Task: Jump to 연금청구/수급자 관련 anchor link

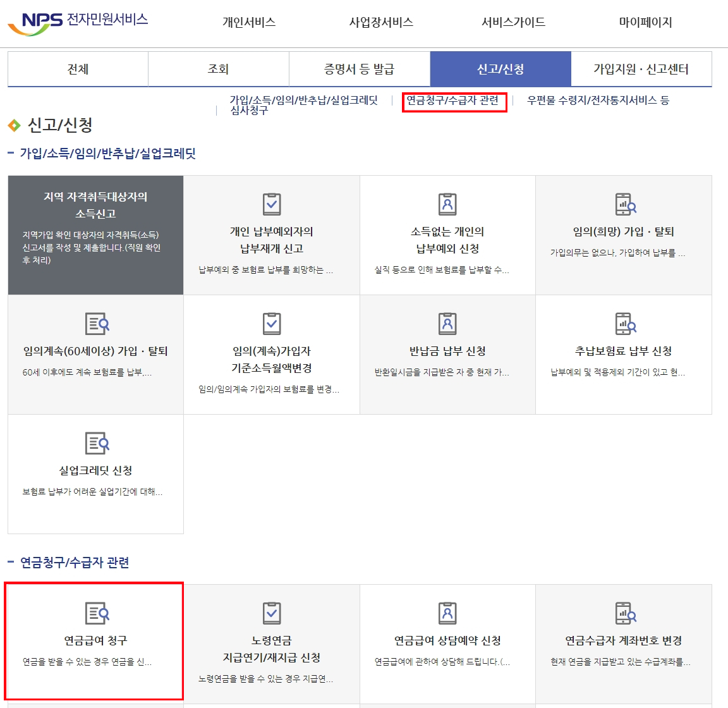Action: 452,100
